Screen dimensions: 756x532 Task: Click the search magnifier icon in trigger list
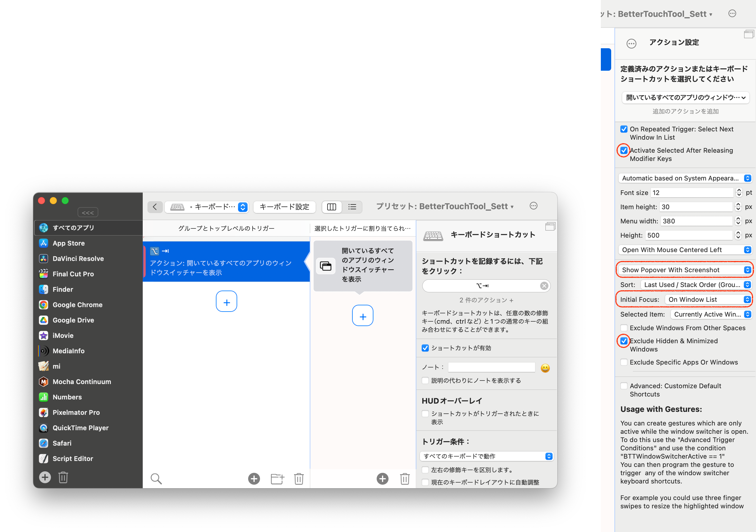tap(156, 479)
